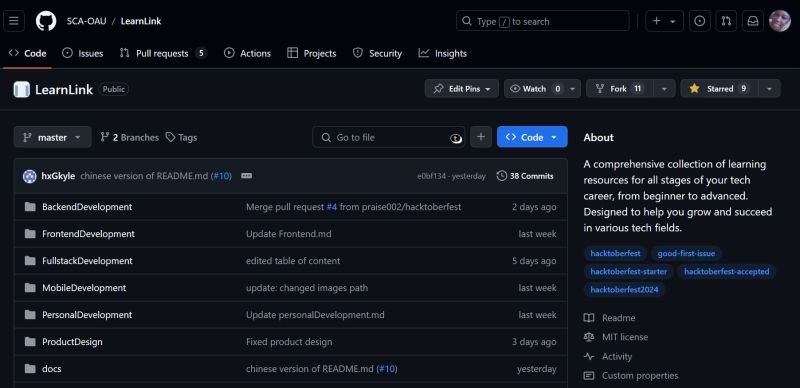The image size is (800, 388).
Task: Select the hacktoberfest-accepted topic tag
Action: coord(727,272)
